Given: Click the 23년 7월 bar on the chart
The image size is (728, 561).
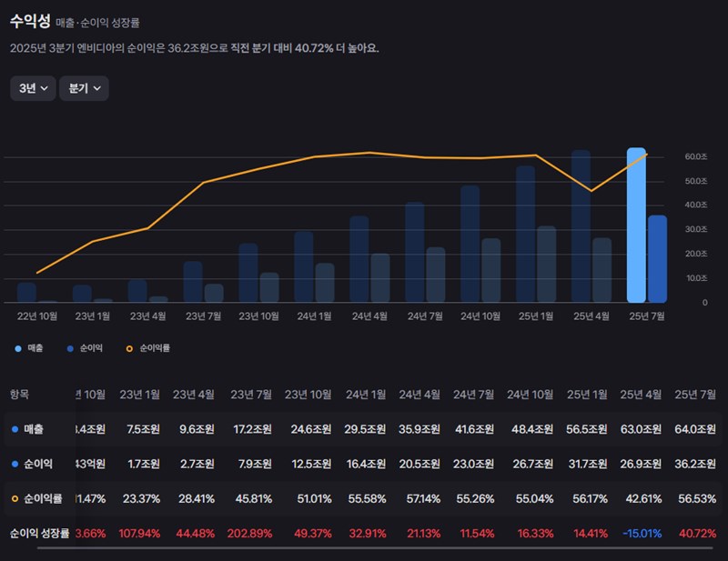Looking at the screenshot, I should click(x=193, y=282).
